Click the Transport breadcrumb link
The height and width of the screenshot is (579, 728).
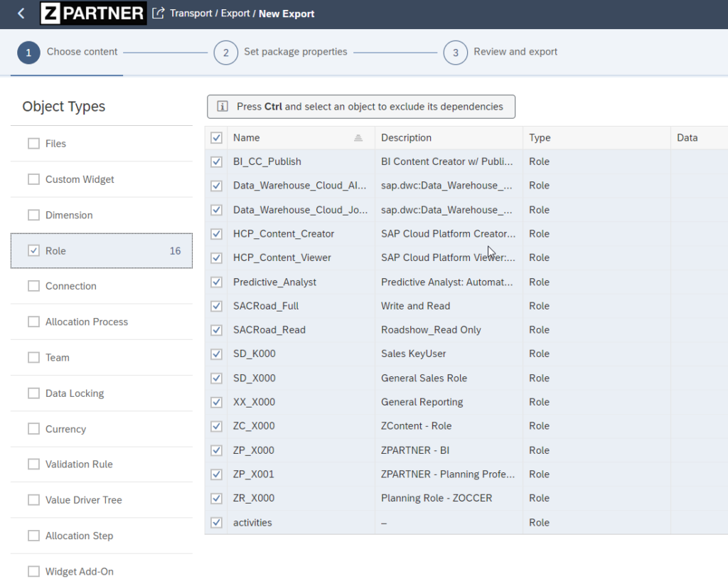(x=191, y=14)
